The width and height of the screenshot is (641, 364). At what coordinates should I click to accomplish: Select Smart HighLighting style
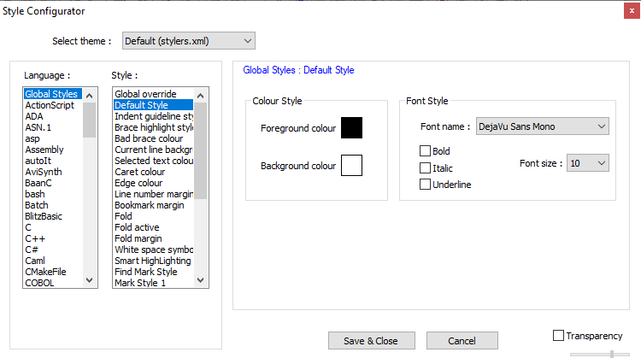coord(153,261)
